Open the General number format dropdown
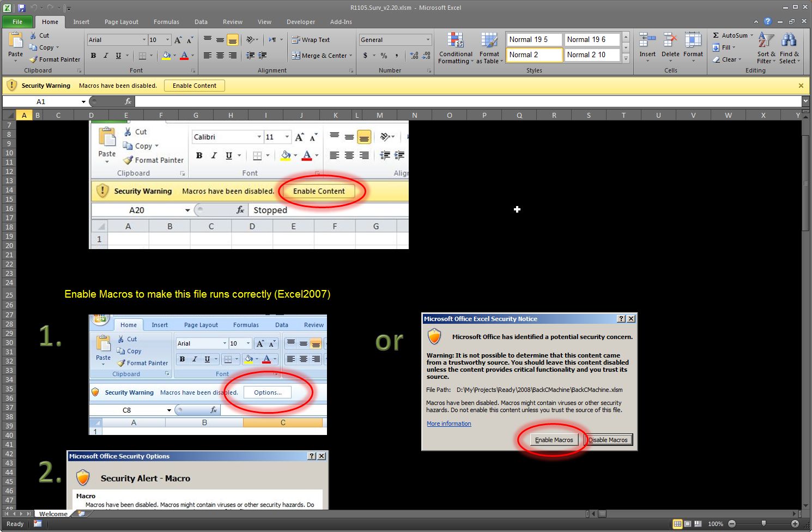This screenshot has height=532, width=812. coord(428,40)
